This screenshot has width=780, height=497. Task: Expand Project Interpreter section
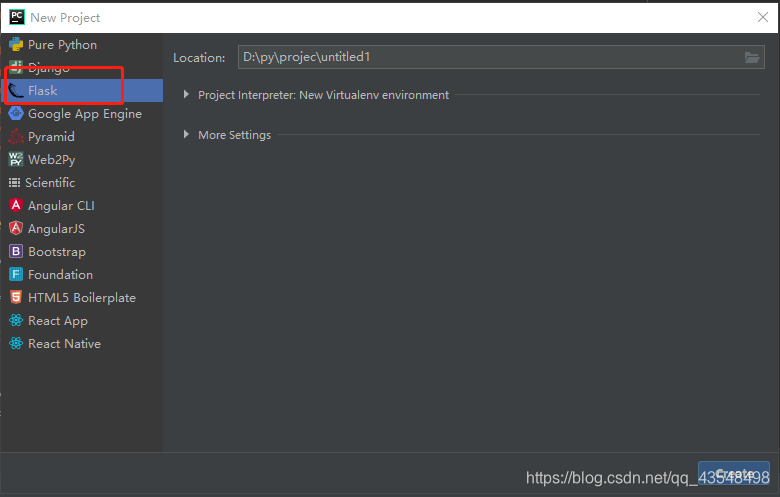[x=186, y=95]
